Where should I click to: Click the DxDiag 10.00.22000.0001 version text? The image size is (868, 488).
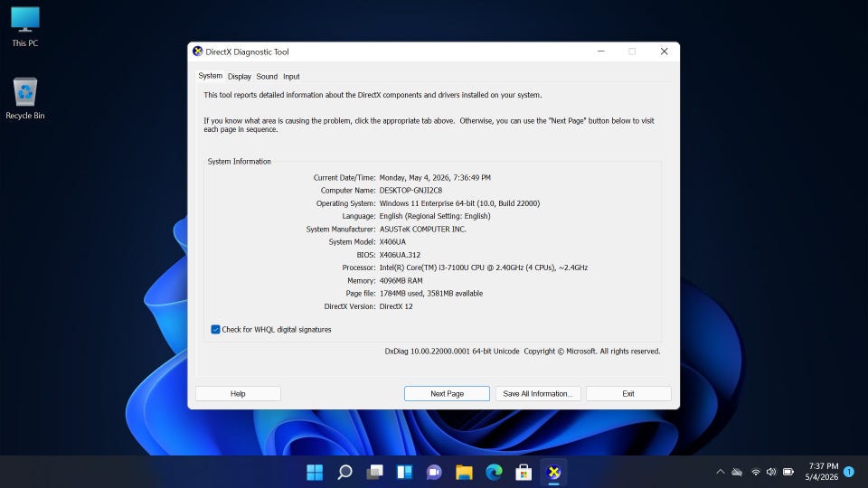point(452,352)
